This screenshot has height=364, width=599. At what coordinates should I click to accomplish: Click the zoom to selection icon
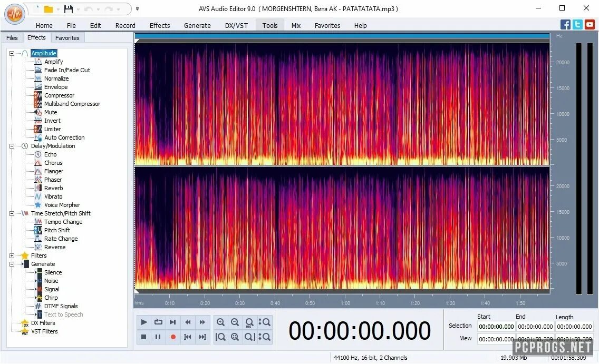tap(235, 337)
